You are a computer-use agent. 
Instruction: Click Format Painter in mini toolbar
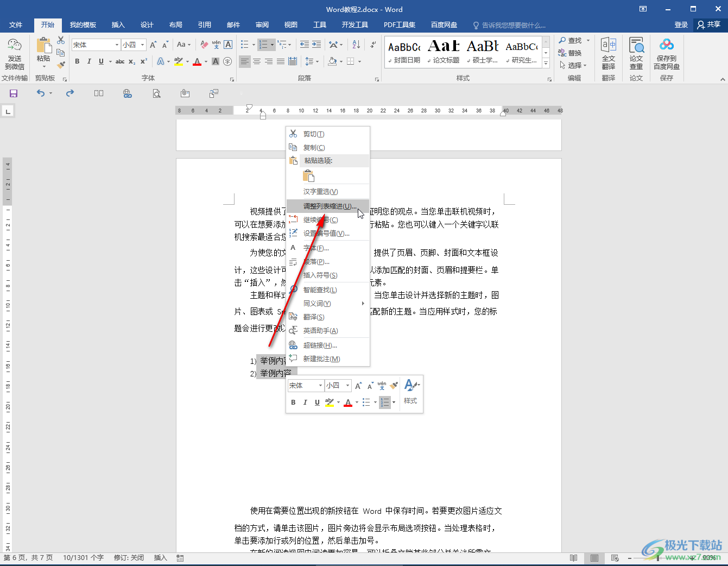(394, 385)
